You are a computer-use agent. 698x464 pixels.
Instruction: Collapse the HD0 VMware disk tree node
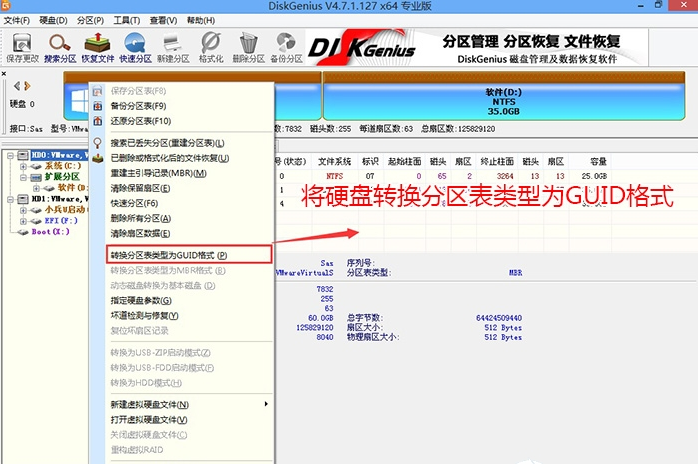click(8, 157)
